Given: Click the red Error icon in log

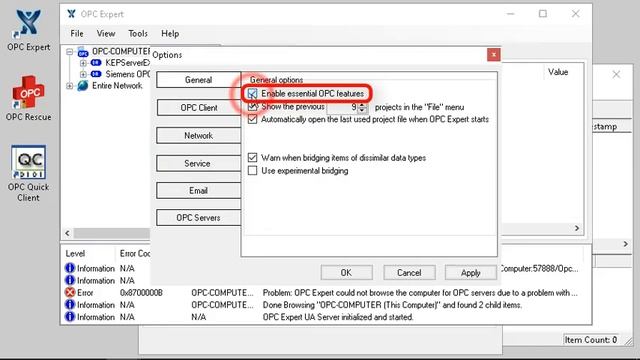Looking at the screenshot, I should pos(70,293).
